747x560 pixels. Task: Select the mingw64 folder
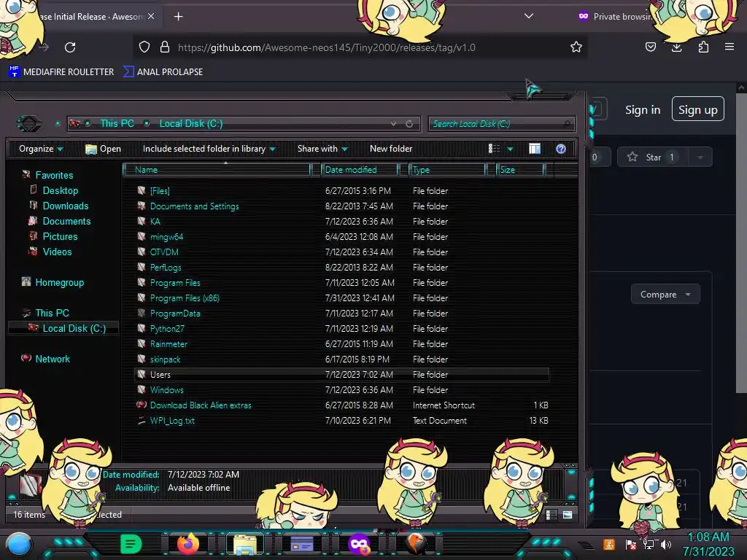pyautogui.click(x=166, y=237)
